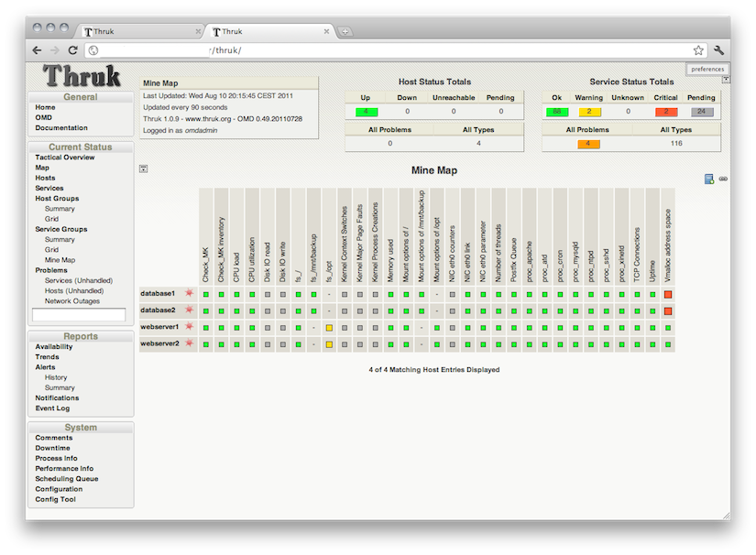Click the browser back arrow

point(37,50)
